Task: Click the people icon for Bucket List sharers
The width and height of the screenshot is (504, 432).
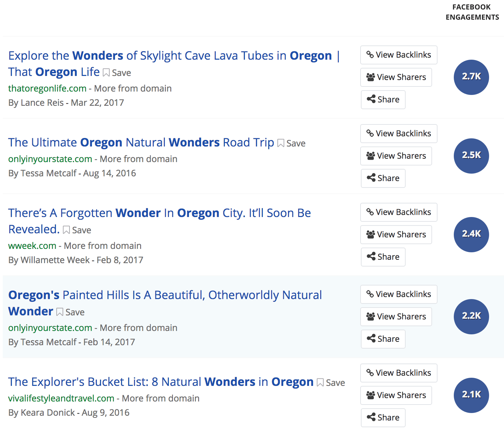Action: click(370, 395)
